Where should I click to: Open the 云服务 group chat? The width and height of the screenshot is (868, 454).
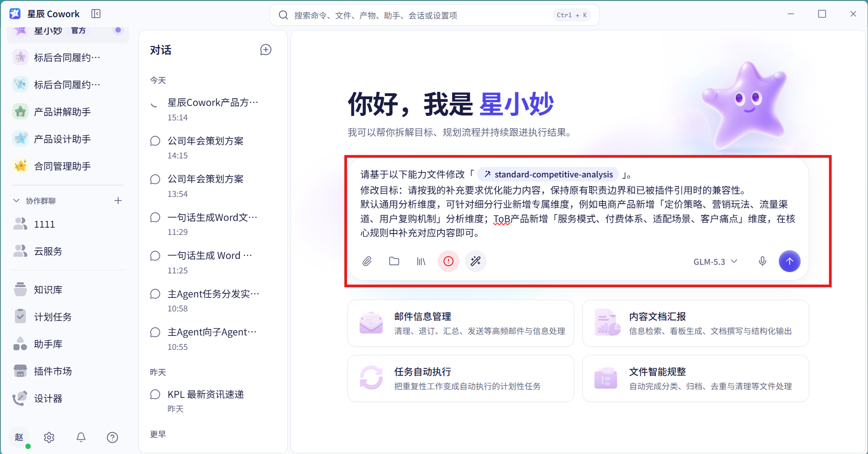68,251
